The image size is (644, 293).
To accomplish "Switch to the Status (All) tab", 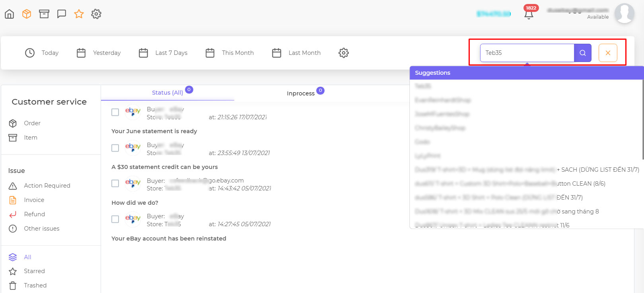I will [x=167, y=93].
